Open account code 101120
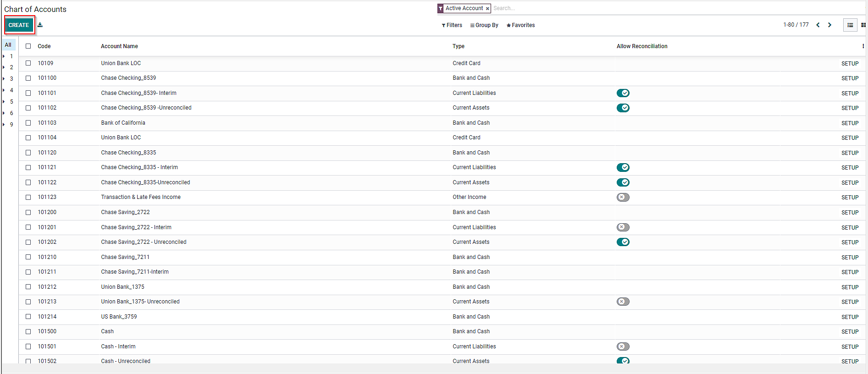The image size is (868, 374). coord(47,153)
